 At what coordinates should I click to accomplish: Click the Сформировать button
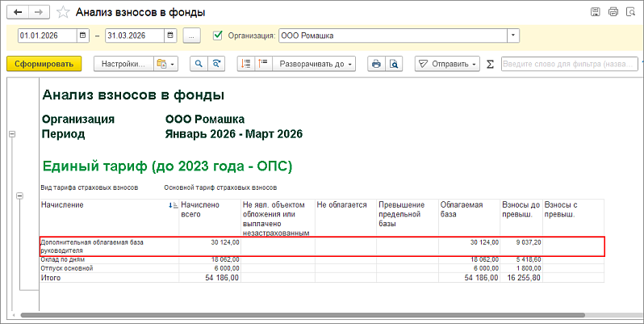click(x=44, y=64)
